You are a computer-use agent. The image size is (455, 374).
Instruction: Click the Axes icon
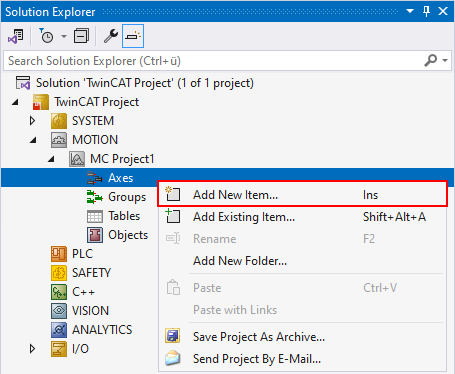95,178
